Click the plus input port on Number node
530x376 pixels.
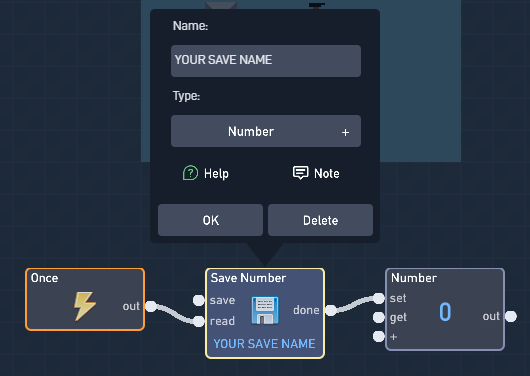[x=379, y=336]
